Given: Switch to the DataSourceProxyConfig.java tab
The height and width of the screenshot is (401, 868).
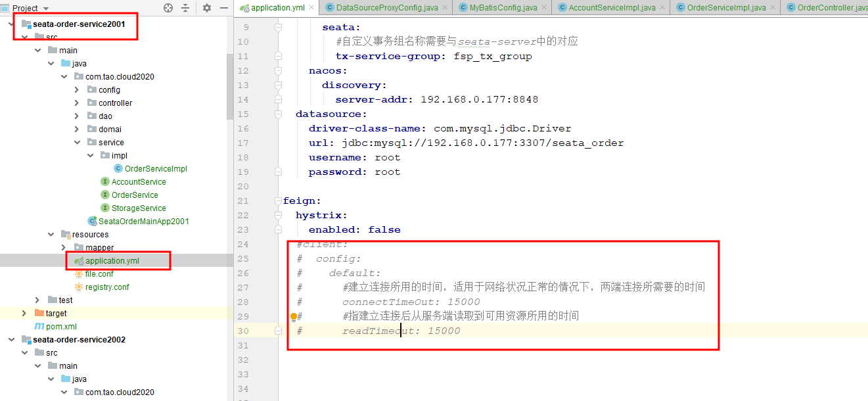Looking at the screenshot, I should 385,7.
